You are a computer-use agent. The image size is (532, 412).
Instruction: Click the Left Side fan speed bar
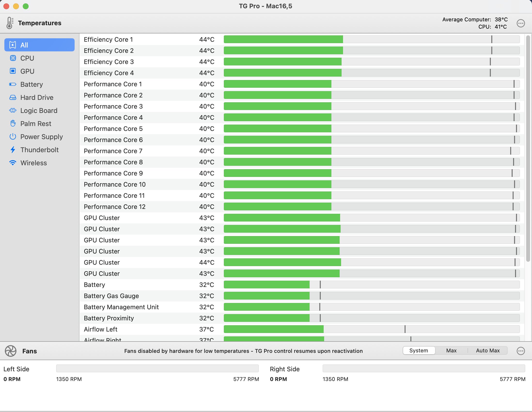(x=157, y=368)
